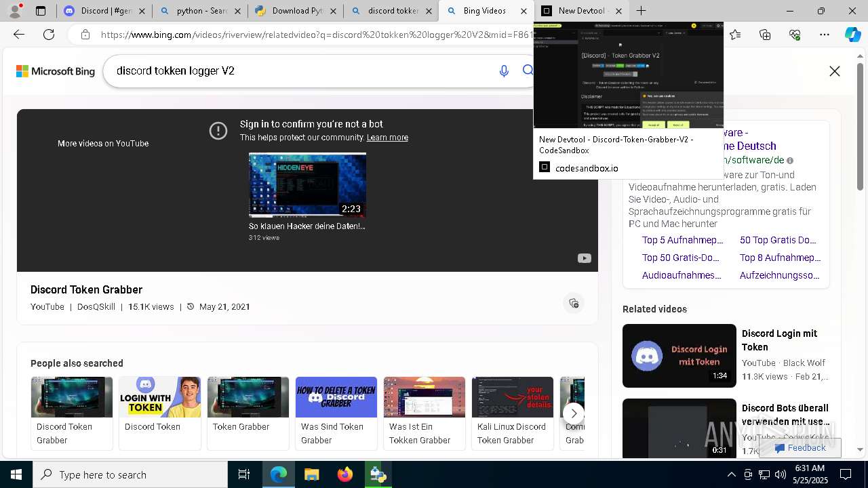Open Windows Start menu
The width and height of the screenshot is (868, 488).
[16, 474]
